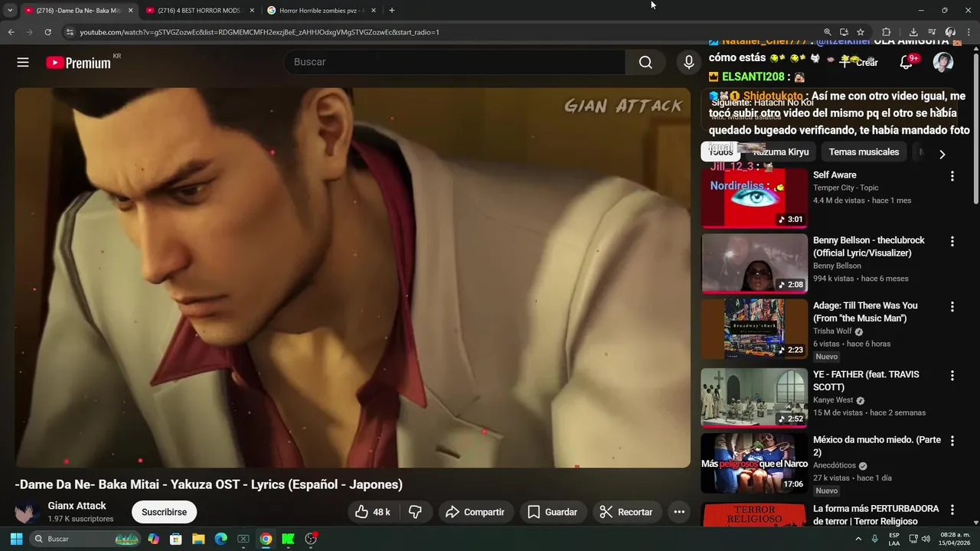Open the Chrome zoom magnifier icon

point(828,32)
